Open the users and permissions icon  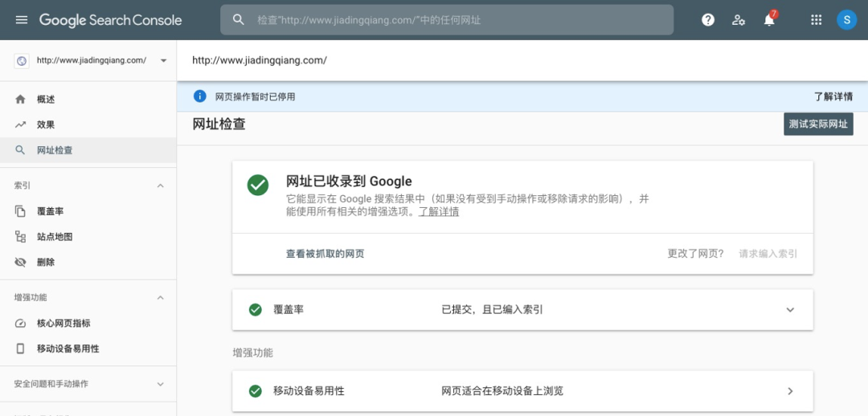coord(739,20)
